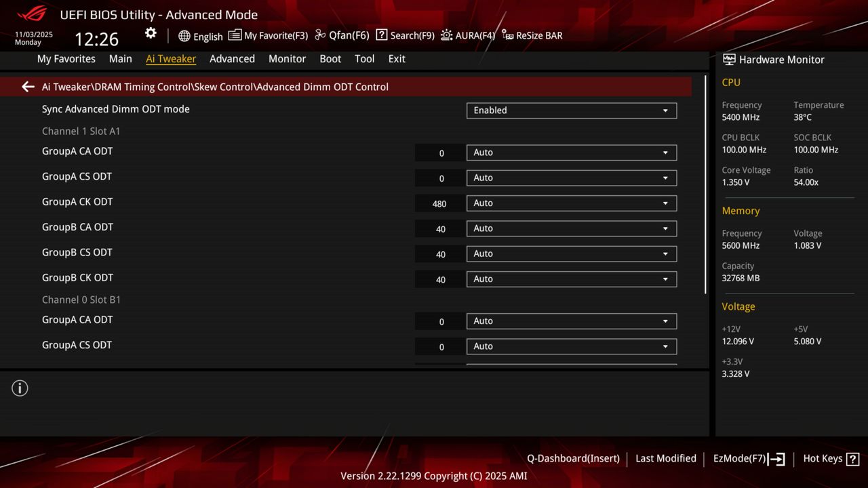
Task: Open the GroupA CS ODT dropdown under Slot B1
Action: click(x=571, y=346)
